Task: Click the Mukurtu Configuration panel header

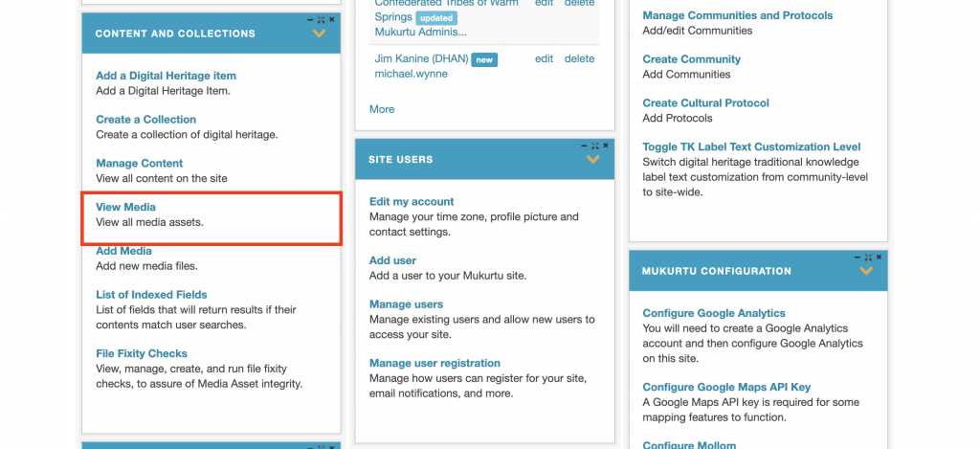Action: [x=758, y=271]
